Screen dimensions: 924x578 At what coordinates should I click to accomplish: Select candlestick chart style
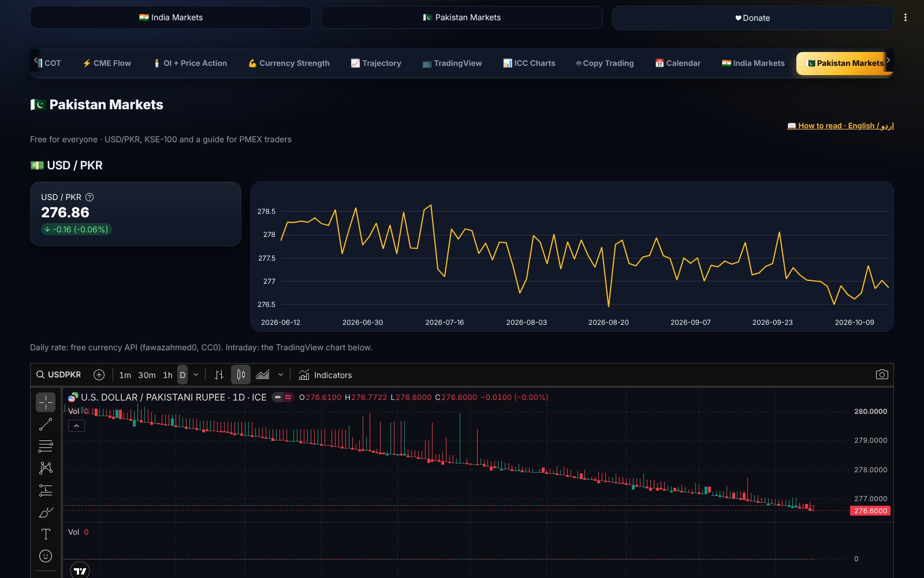(241, 375)
